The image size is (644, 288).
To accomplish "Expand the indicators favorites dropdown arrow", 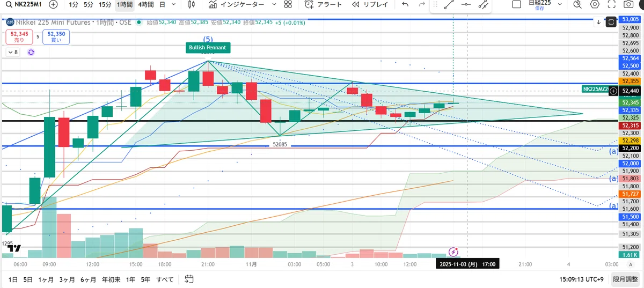I will coord(274,4).
